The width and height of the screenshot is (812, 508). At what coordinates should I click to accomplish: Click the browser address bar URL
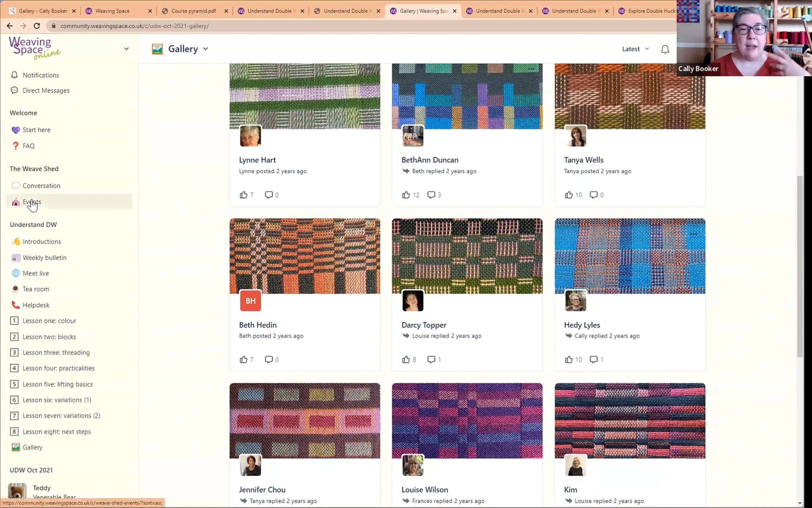pos(135,26)
